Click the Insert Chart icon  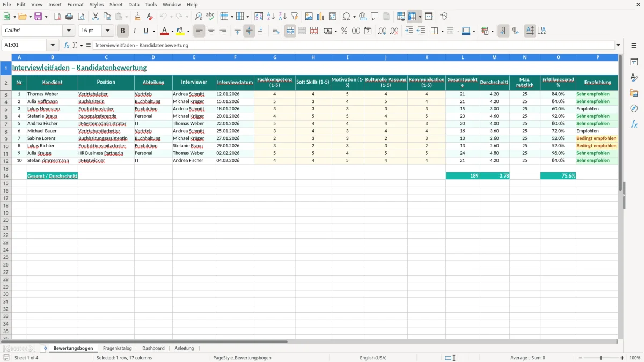pyautogui.click(x=321, y=17)
